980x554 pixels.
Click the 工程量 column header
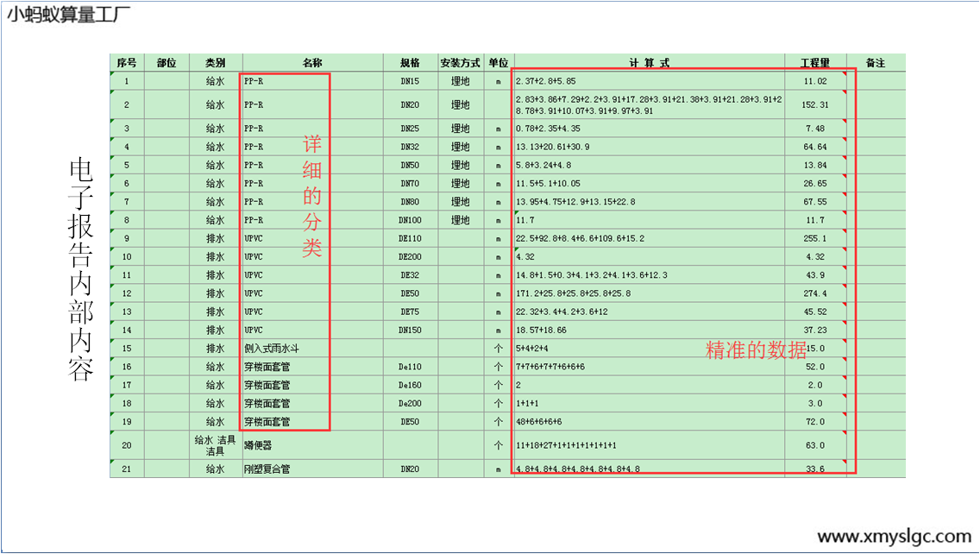tap(814, 63)
